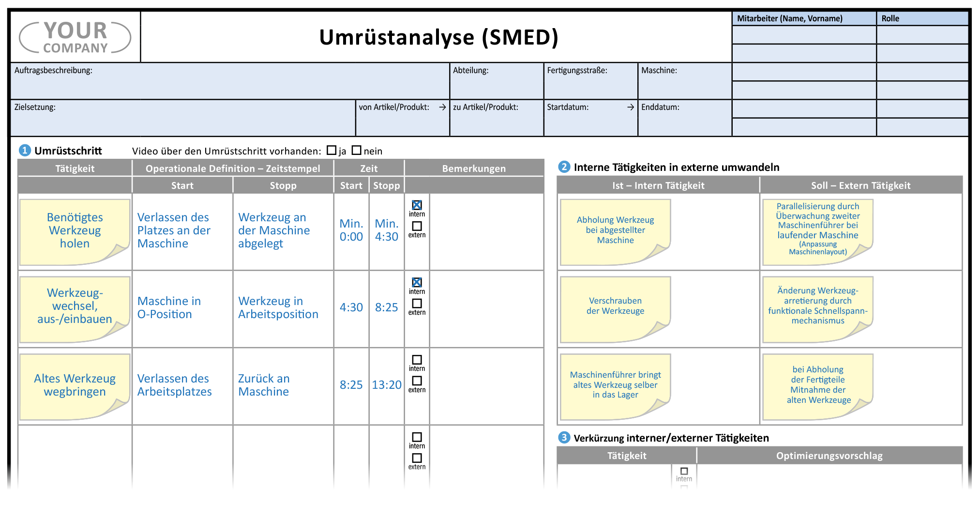This screenshot has height=505, width=980.
Task: Click Bemerkungen cell for Benötigtes Werkzeug holen
Action: point(486,232)
